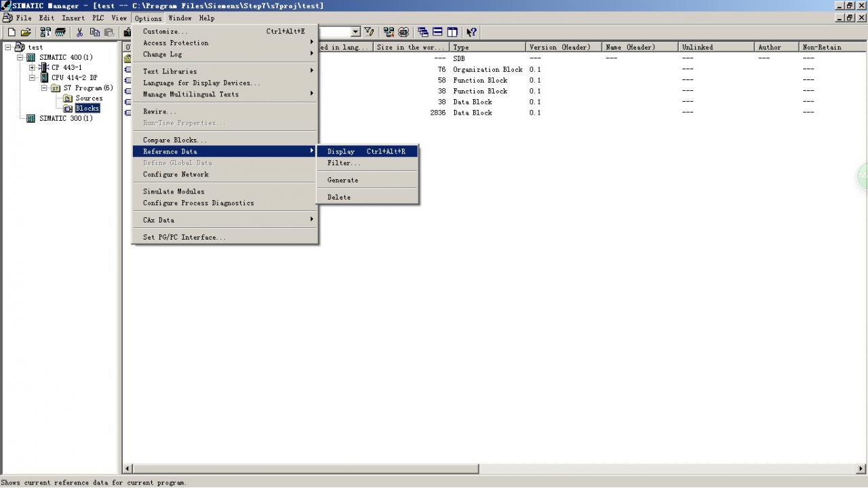This screenshot has height=488, width=868.
Task: Click the Configure Network toolbar icon
Action: click(389, 32)
